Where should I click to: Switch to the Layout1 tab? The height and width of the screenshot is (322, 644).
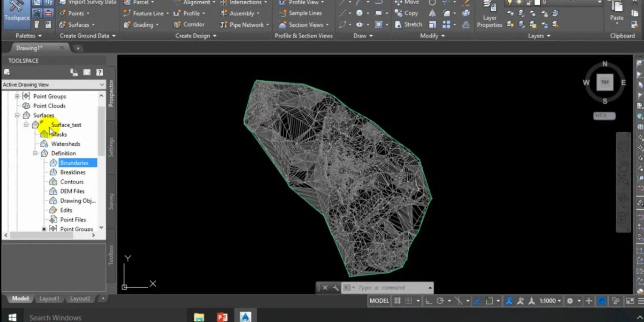49,298
